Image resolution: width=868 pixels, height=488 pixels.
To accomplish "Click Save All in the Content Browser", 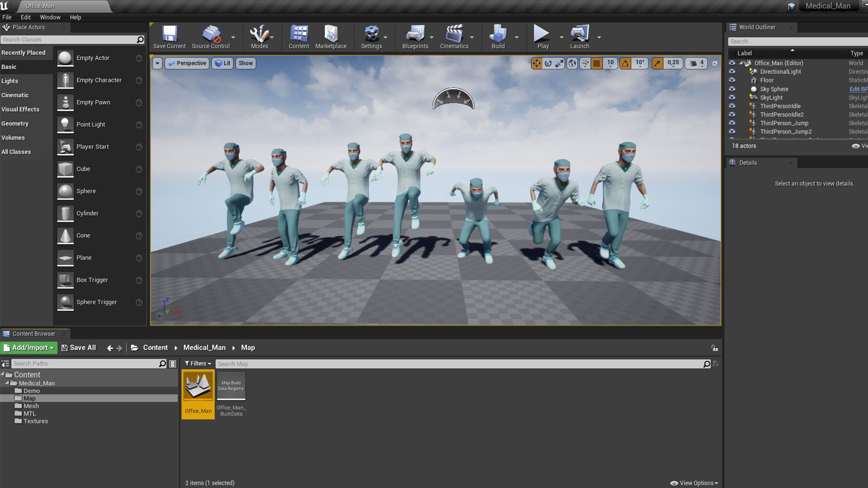I will click(78, 347).
